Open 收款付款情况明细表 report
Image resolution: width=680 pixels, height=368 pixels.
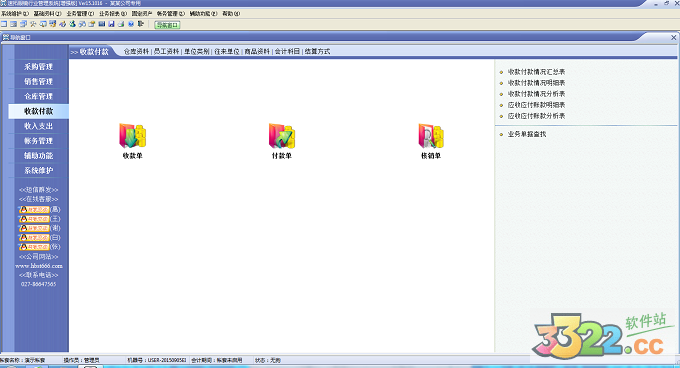pyautogui.click(x=536, y=83)
